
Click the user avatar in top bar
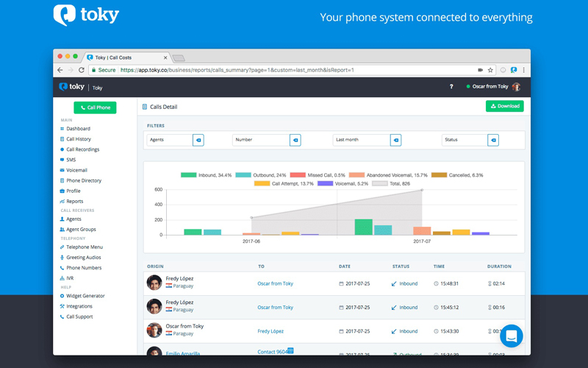[x=517, y=87]
